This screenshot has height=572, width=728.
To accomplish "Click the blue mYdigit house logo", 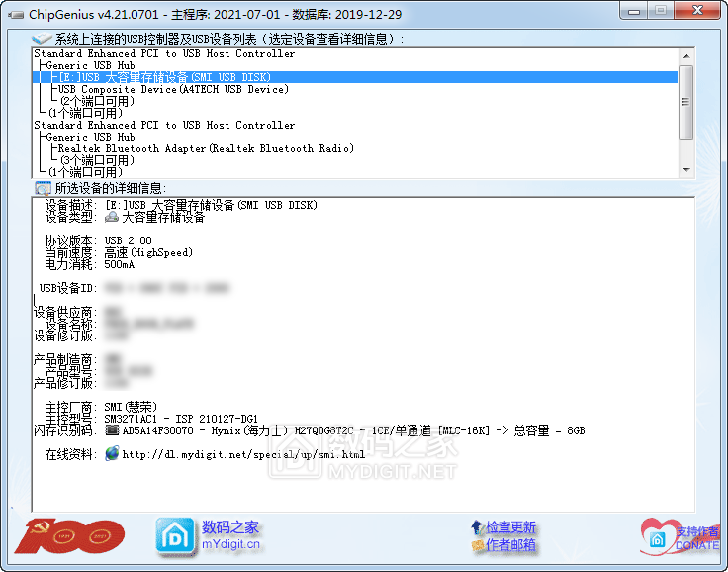I will click(x=175, y=536).
